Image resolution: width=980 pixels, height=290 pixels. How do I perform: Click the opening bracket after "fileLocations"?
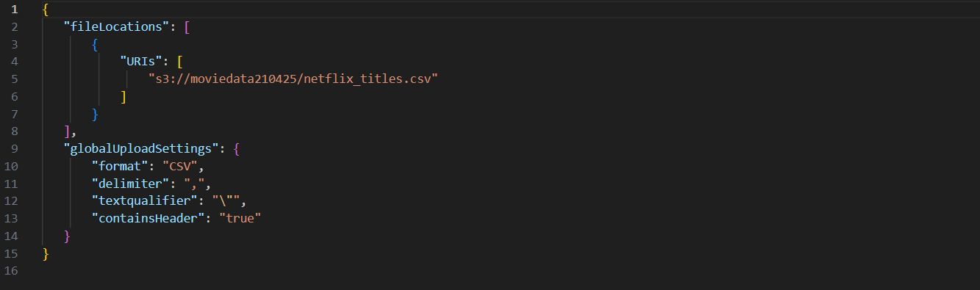click(x=187, y=27)
